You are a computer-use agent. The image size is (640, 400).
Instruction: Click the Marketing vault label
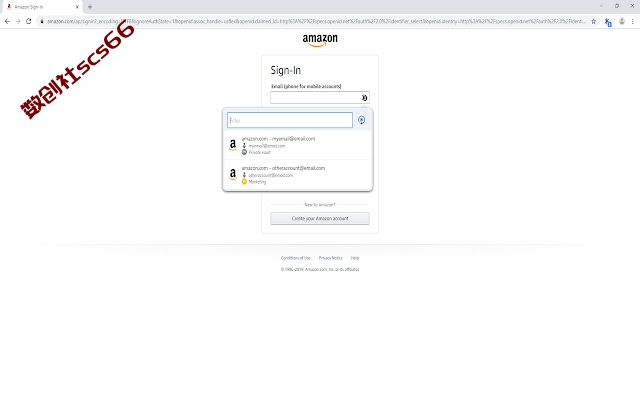pos(257,182)
